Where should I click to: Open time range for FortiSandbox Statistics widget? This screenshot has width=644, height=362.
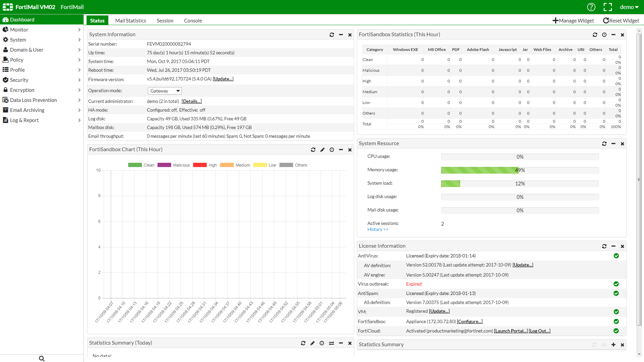[x=604, y=35]
